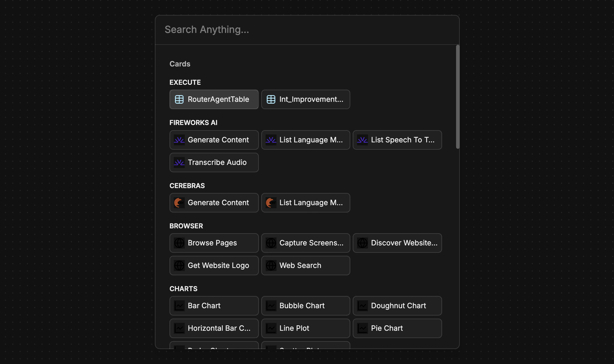Click the vertical scrollbar in the card list
The height and width of the screenshot is (364, 614).
[x=458, y=97]
